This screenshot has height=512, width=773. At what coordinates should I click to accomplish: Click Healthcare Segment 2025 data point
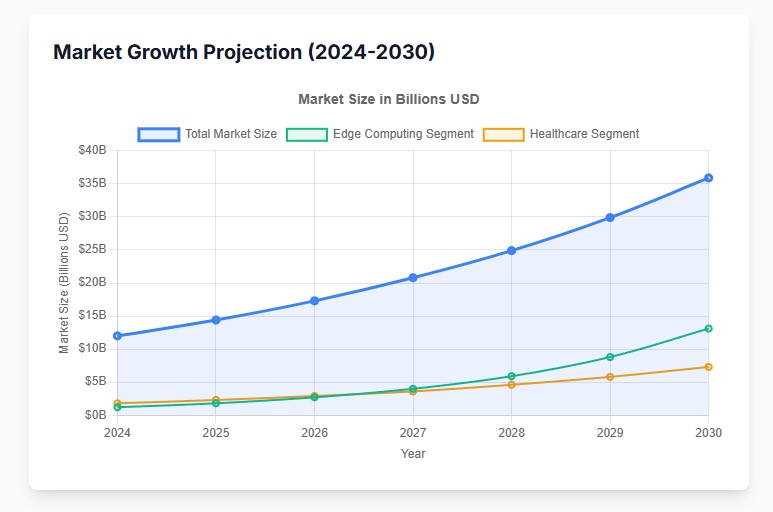click(x=216, y=400)
